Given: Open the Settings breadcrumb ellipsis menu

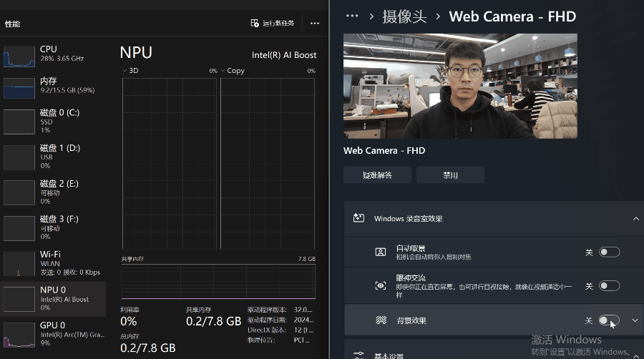Looking at the screenshot, I should [x=351, y=16].
